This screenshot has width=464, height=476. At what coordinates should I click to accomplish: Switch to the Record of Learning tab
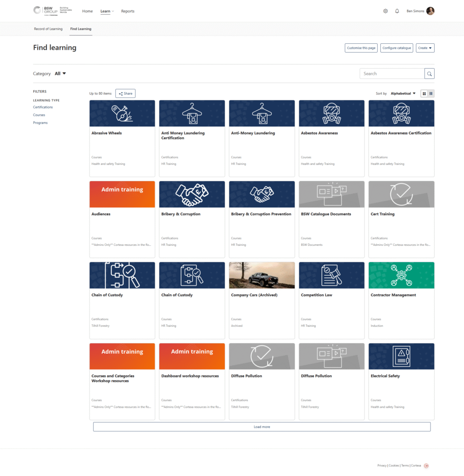pyautogui.click(x=48, y=28)
